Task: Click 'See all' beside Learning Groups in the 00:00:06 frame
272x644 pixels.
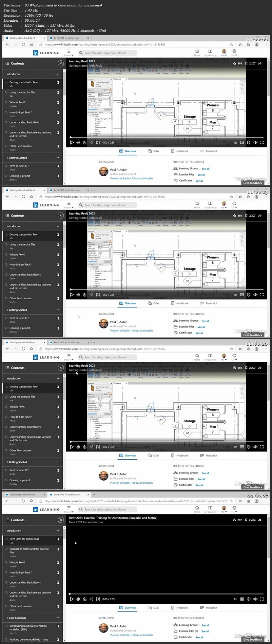Action: click(x=206, y=169)
